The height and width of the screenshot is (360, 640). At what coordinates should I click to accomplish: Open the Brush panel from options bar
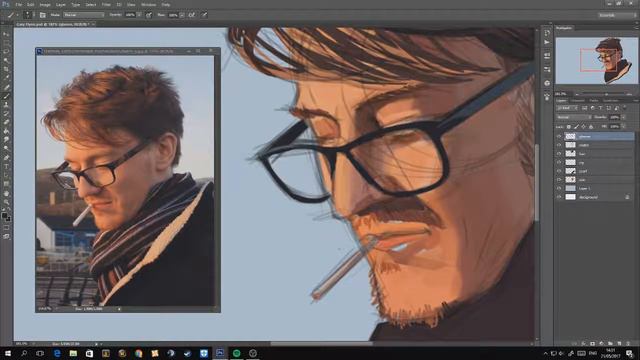(42, 15)
